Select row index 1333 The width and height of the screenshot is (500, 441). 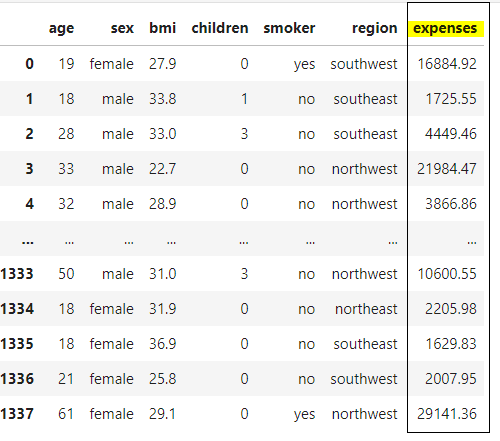coord(17,274)
